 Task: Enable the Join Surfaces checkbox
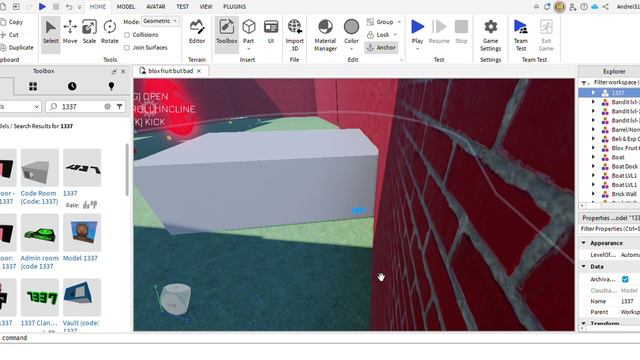point(127,48)
